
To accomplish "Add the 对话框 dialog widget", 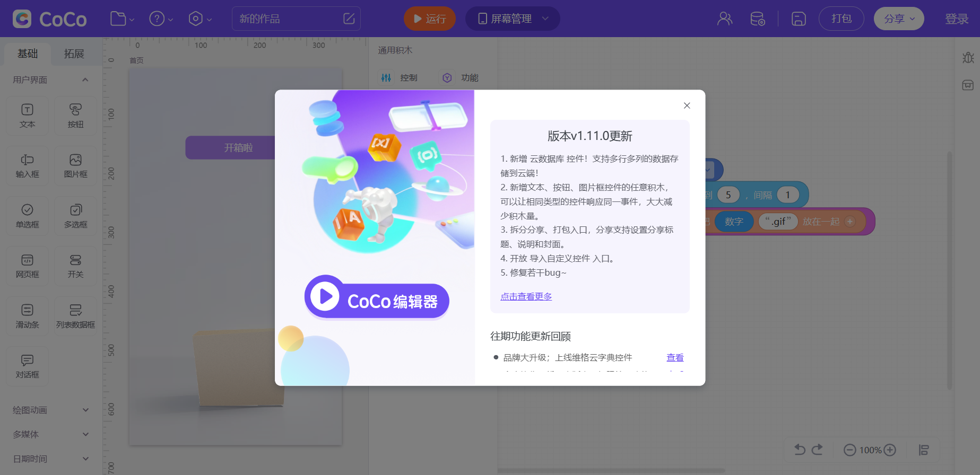I will (x=28, y=366).
